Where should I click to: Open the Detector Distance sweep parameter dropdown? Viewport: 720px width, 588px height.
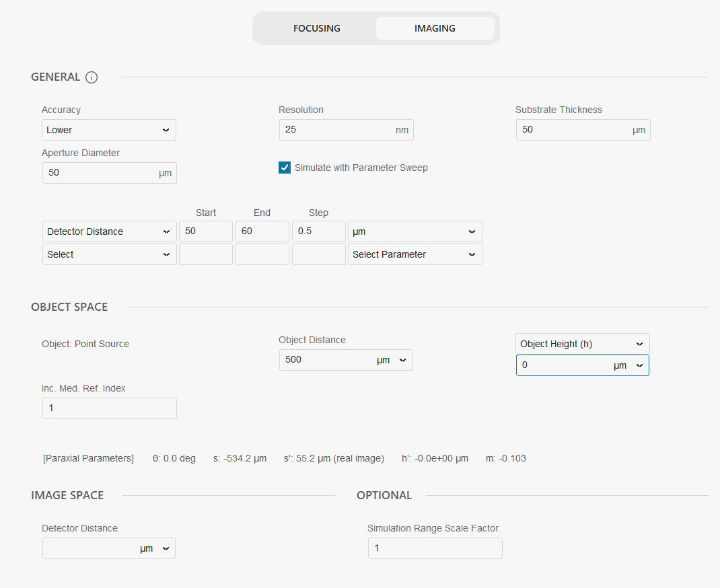109,231
